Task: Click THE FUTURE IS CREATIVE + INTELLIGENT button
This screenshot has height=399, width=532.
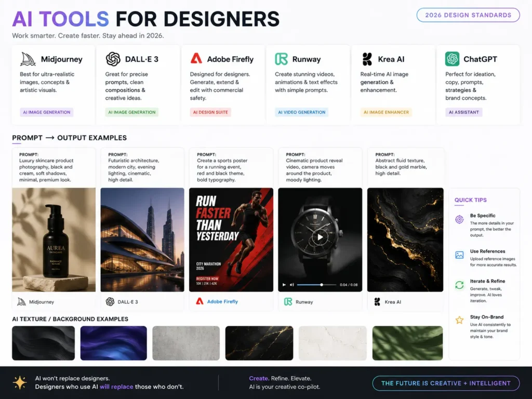Action: tap(446, 383)
